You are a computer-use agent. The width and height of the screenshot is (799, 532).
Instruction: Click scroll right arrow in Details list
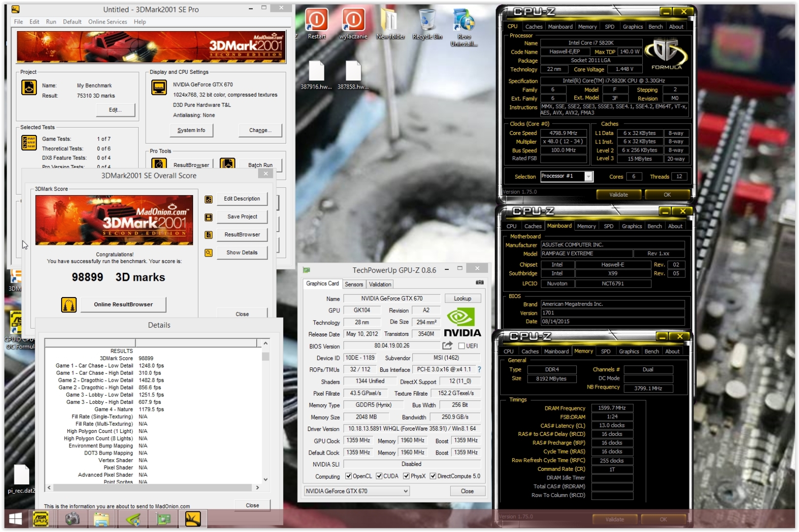click(x=257, y=488)
